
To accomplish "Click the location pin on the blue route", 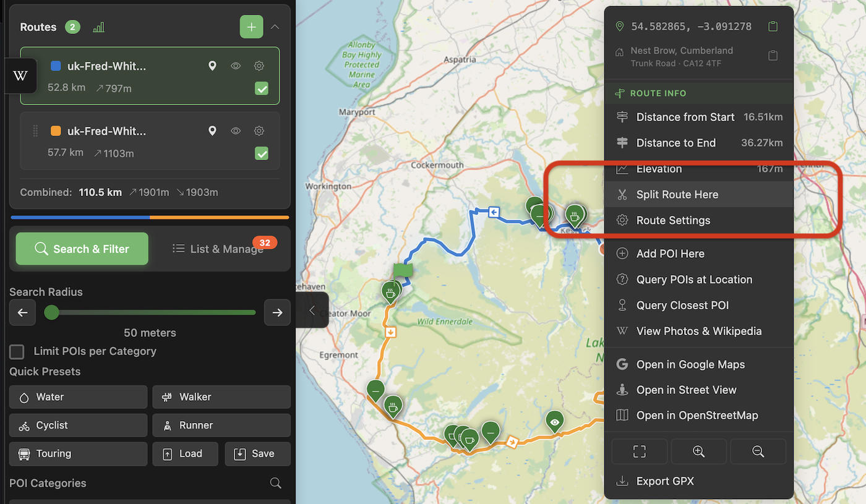I will pyautogui.click(x=212, y=66).
